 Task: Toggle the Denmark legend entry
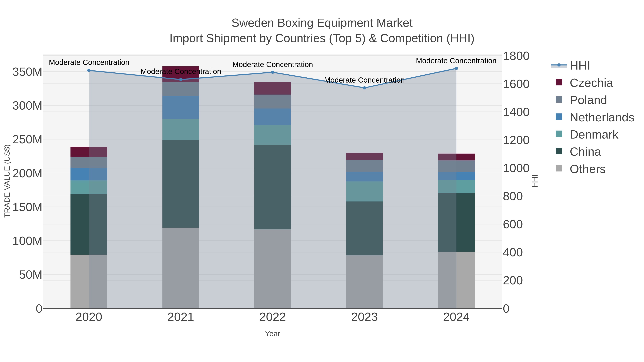(x=587, y=134)
